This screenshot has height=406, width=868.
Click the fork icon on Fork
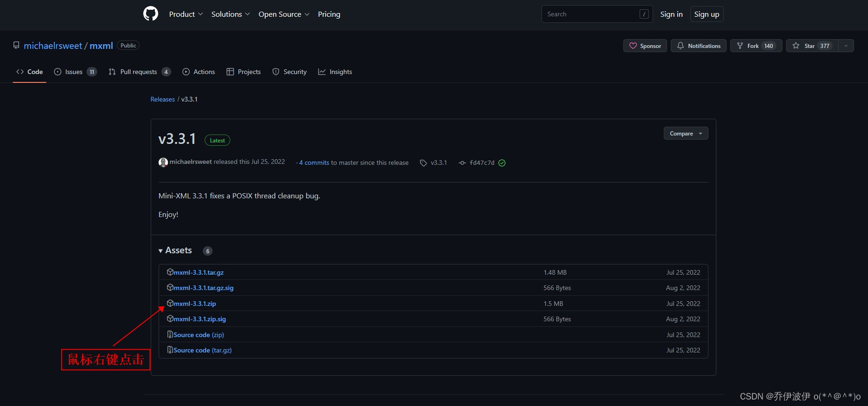[740, 46]
